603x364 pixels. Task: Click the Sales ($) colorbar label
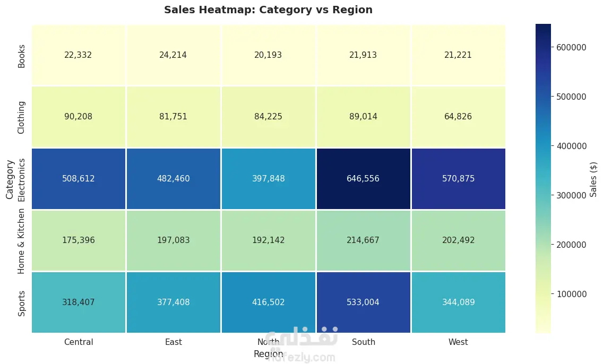pyautogui.click(x=593, y=179)
